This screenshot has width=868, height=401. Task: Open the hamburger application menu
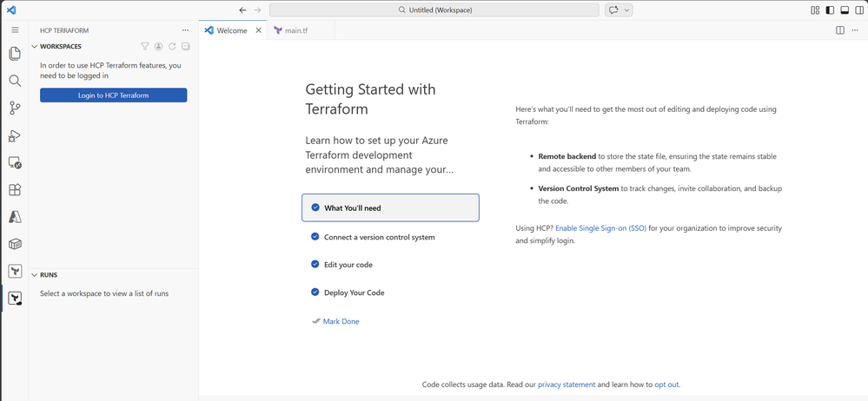[x=15, y=30]
